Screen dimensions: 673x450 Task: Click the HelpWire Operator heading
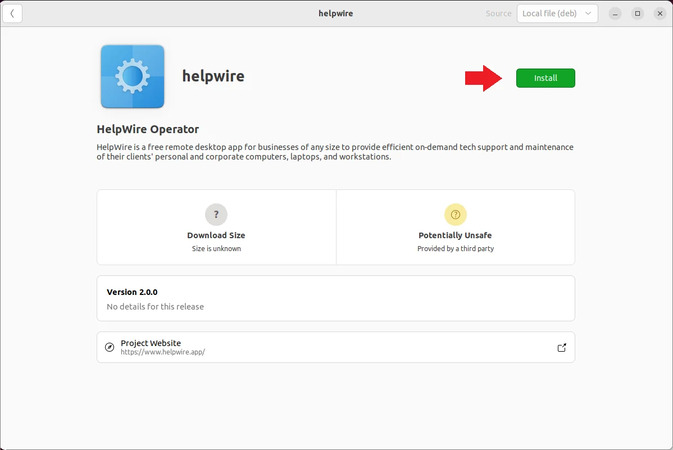[x=148, y=129]
